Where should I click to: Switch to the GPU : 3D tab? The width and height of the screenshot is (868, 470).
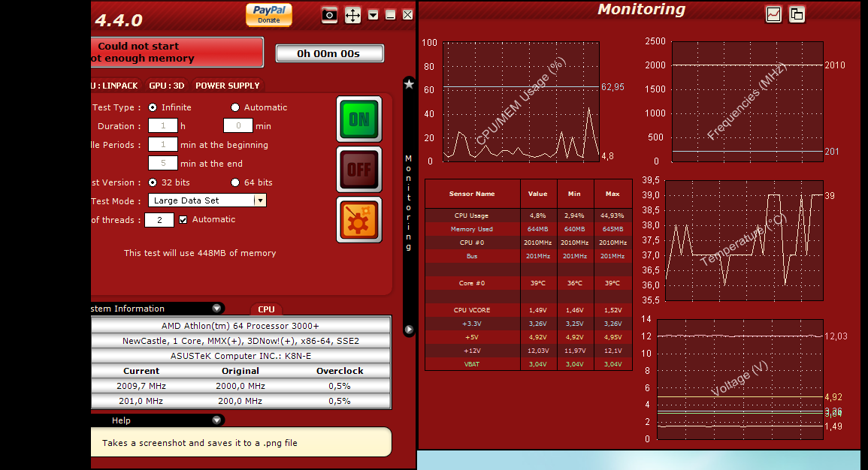click(x=167, y=86)
